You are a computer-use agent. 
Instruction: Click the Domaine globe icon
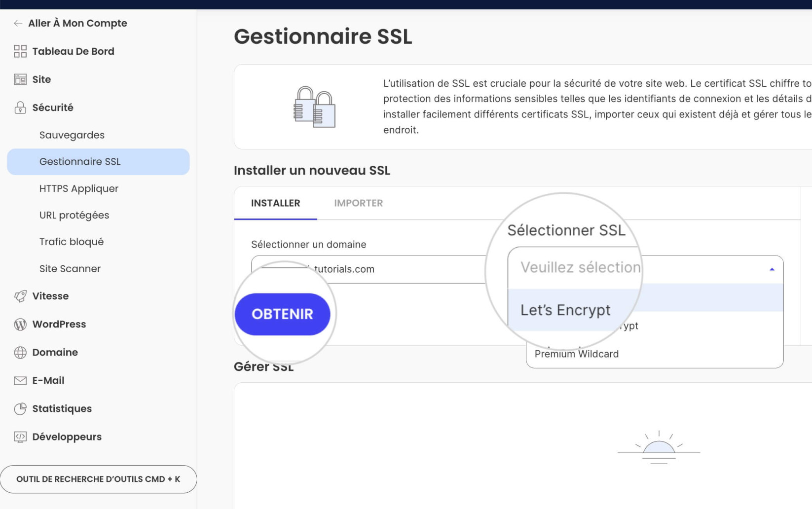tap(20, 352)
